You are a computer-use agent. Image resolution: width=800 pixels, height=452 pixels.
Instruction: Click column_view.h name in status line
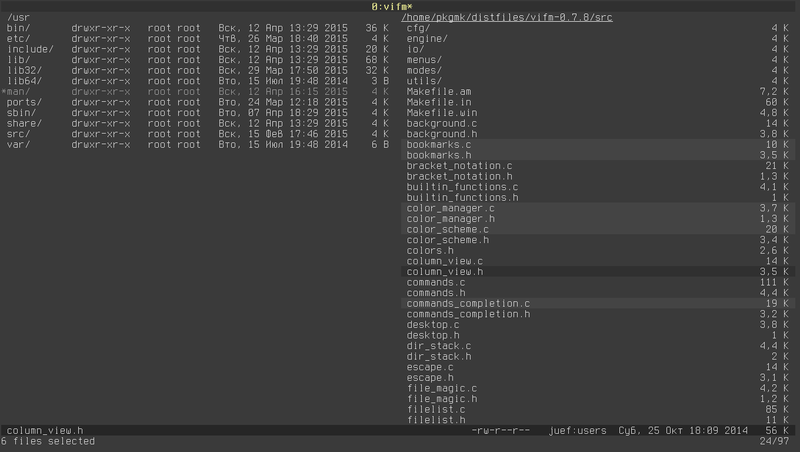pos(45,431)
